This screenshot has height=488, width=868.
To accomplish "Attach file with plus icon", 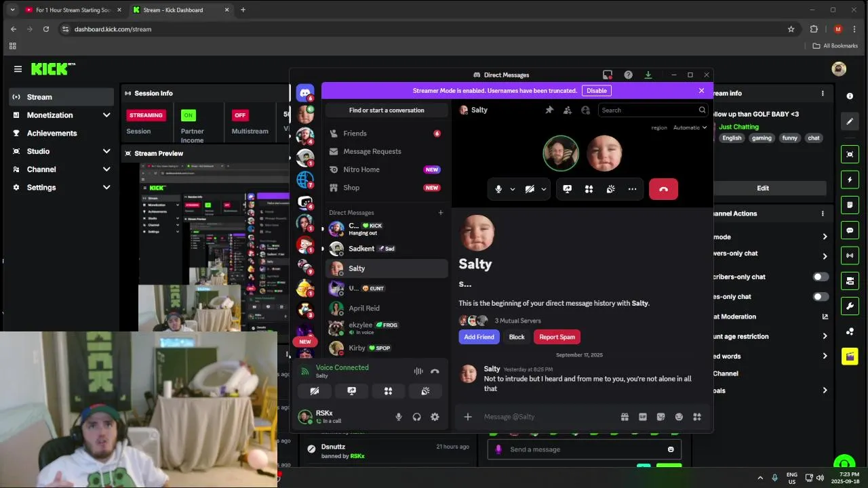I will [468, 417].
